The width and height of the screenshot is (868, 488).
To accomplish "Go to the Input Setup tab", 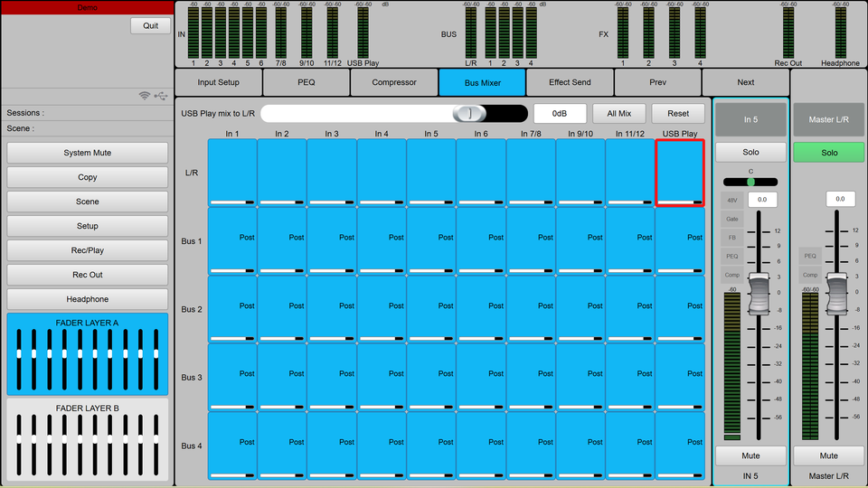I will [x=219, y=82].
